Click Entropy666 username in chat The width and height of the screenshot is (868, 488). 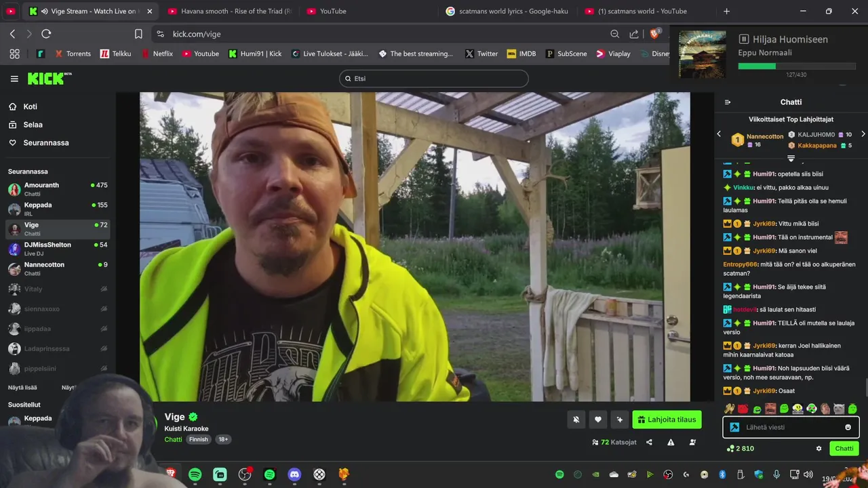point(741,264)
